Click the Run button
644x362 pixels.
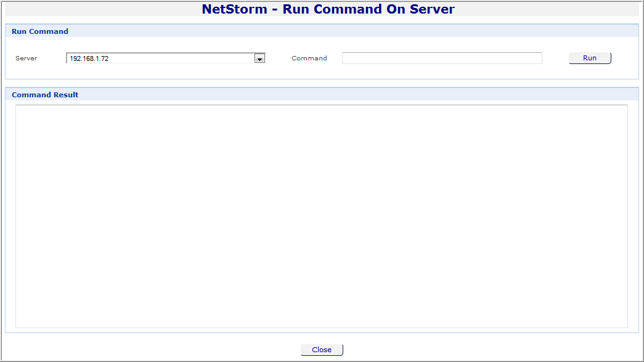[x=590, y=58]
